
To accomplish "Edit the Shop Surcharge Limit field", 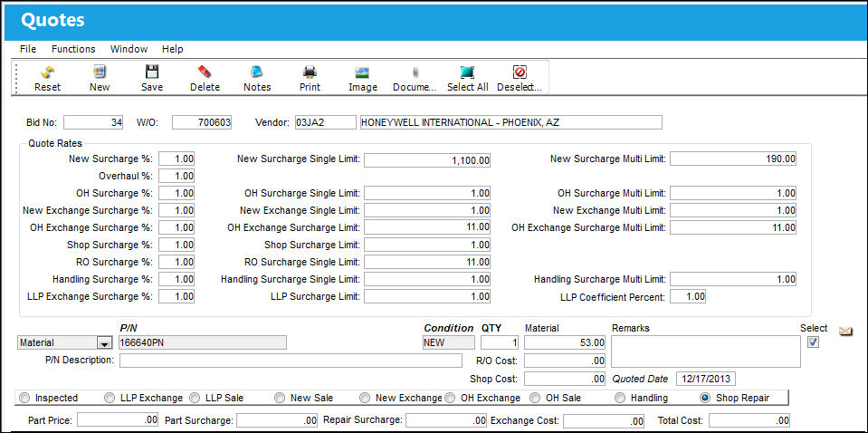I will [x=427, y=245].
